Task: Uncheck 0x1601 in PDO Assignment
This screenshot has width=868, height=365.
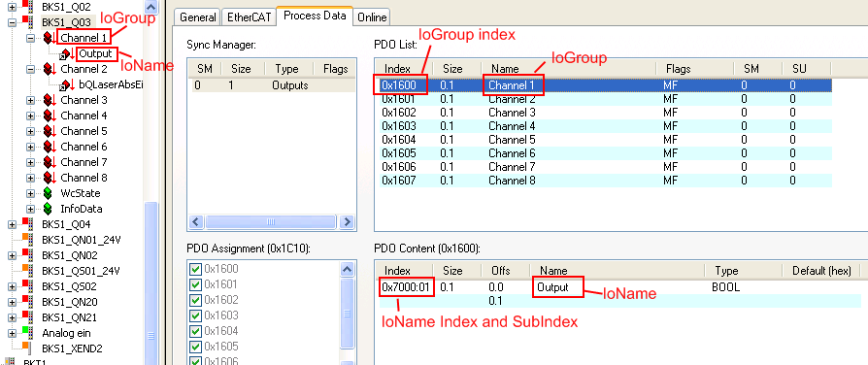Action: click(195, 284)
